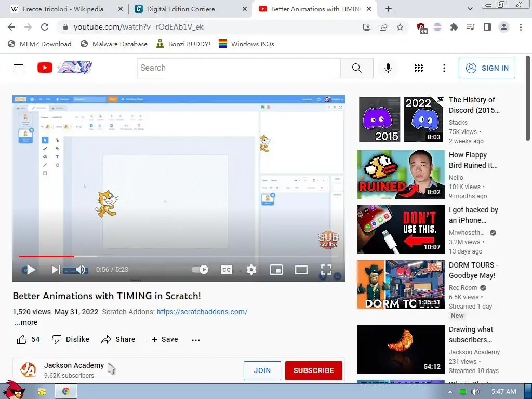
Task: Open more actions ellipsis below video
Action: (196, 340)
